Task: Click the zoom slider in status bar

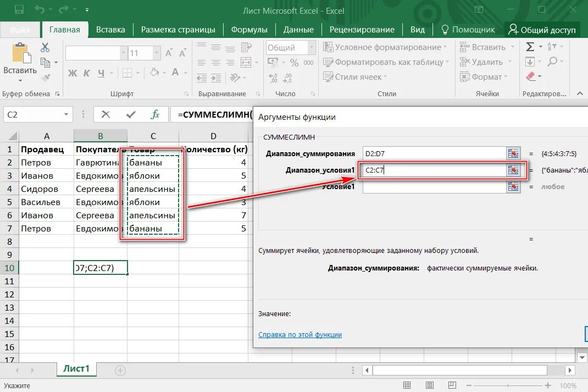Action: (508, 385)
